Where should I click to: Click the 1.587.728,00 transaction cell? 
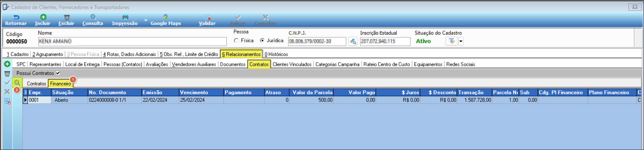coord(475,100)
